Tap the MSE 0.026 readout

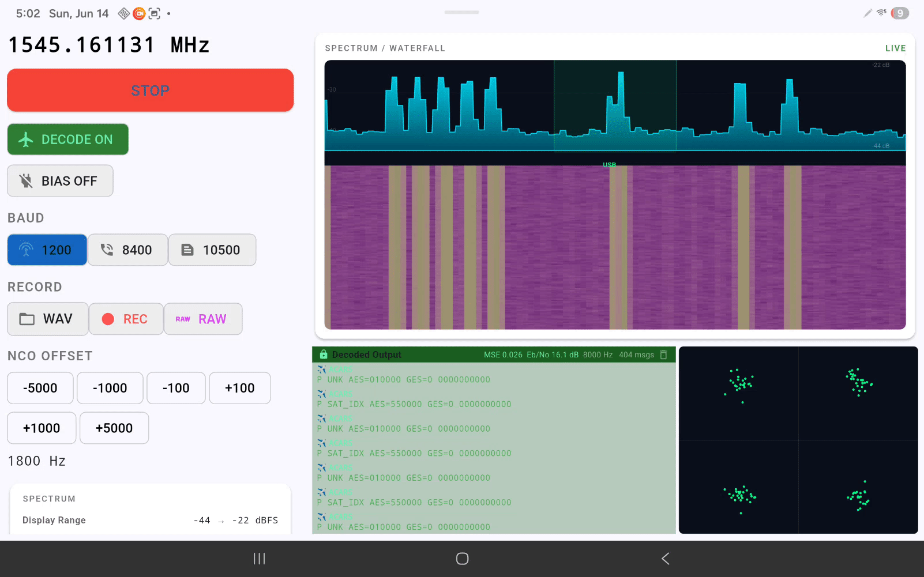[x=503, y=355]
